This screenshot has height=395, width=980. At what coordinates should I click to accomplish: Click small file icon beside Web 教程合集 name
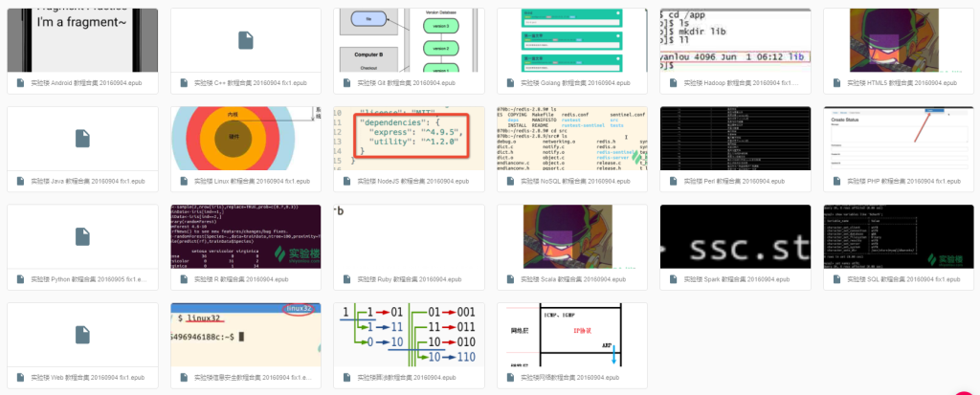click(x=21, y=377)
